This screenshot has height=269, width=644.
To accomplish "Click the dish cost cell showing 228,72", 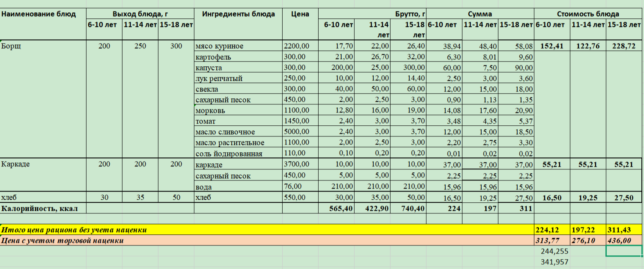I will [x=624, y=46].
